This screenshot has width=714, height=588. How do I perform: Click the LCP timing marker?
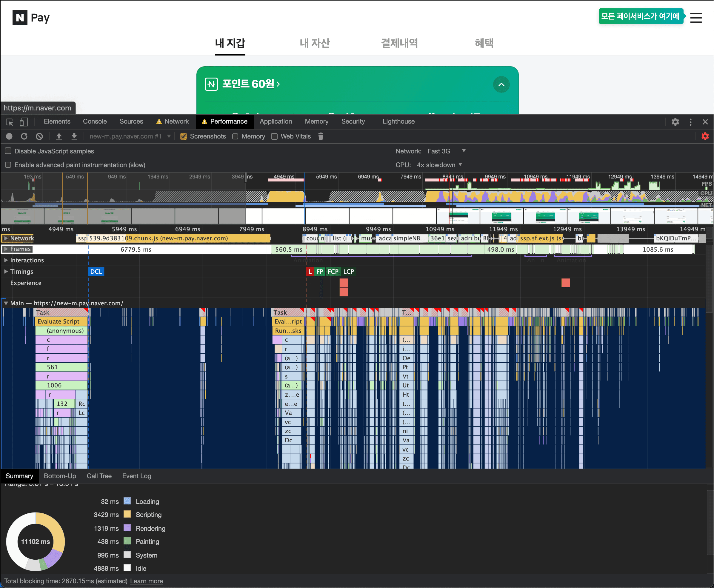point(349,271)
